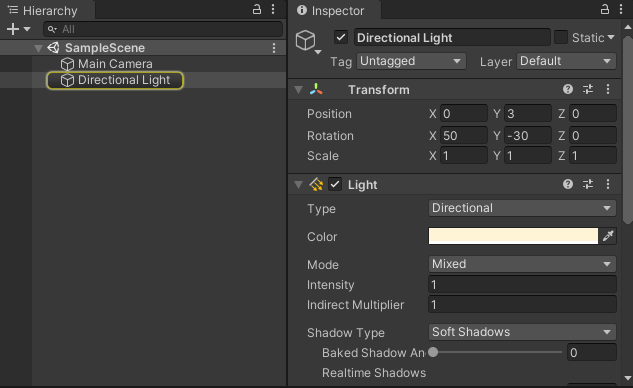The width and height of the screenshot is (633, 388).
Task: Click the Indirect Multiplier field
Action: tap(522, 304)
